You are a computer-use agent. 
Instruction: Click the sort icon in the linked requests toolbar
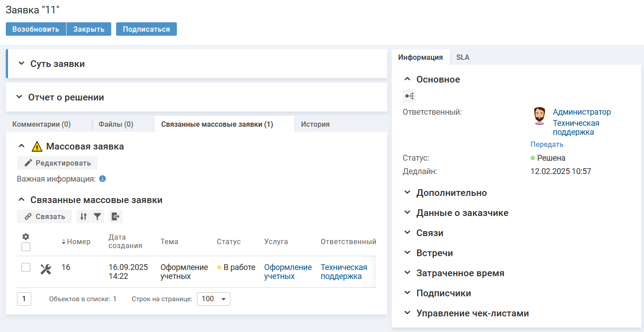pyautogui.click(x=84, y=216)
